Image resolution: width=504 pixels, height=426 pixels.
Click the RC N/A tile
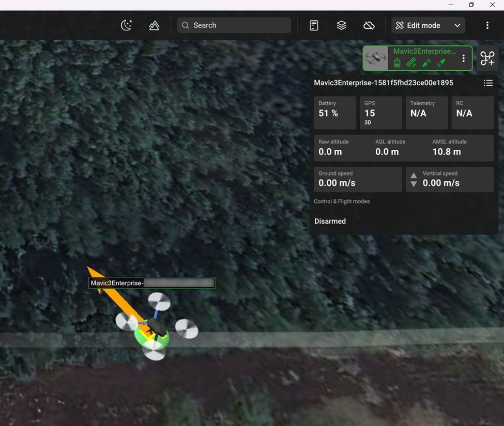click(x=472, y=113)
